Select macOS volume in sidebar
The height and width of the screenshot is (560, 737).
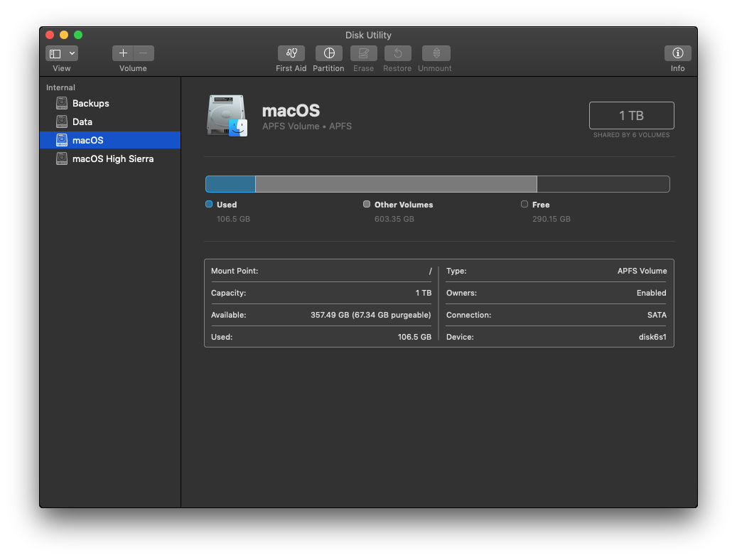(x=87, y=141)
